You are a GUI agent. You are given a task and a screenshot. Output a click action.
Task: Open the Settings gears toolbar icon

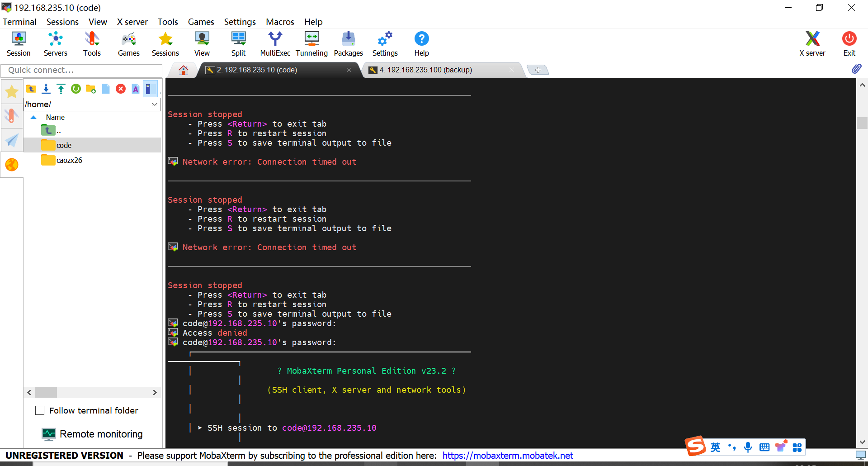pyautogui.click(x=385, y=44)
